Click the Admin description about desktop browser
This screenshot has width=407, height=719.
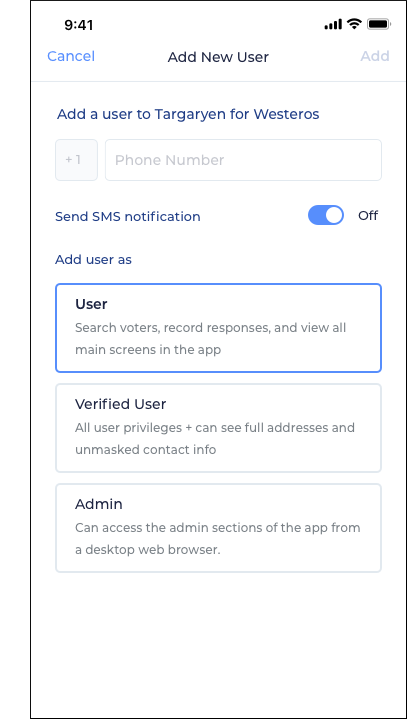[218, 539]
